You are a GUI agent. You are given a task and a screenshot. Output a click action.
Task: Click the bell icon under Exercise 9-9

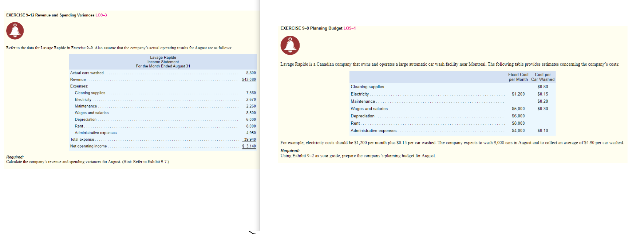click(290, 45)
